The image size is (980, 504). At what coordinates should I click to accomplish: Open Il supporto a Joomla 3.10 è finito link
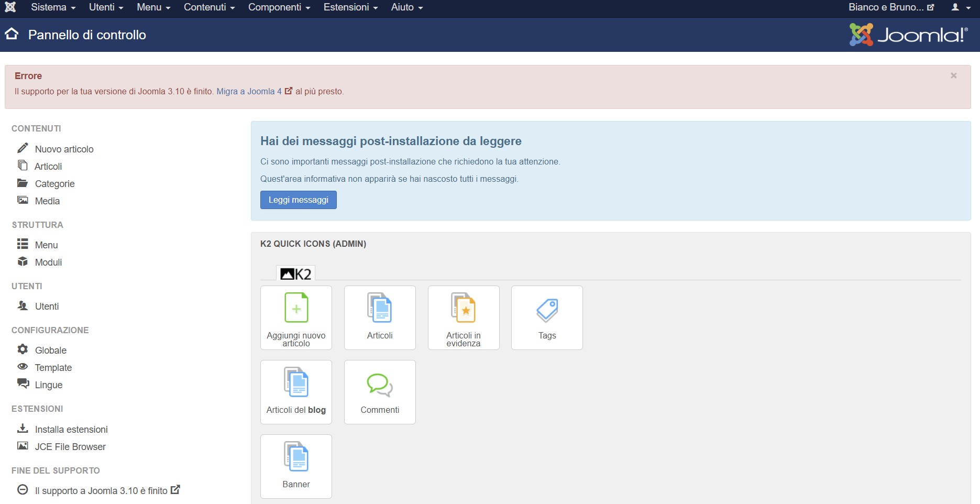click(x=107, y=490)
